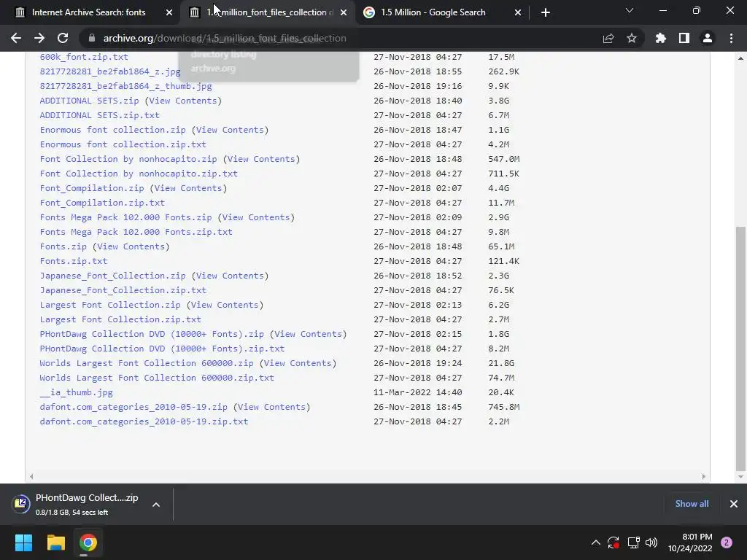Open Windows Start menu

23,542
